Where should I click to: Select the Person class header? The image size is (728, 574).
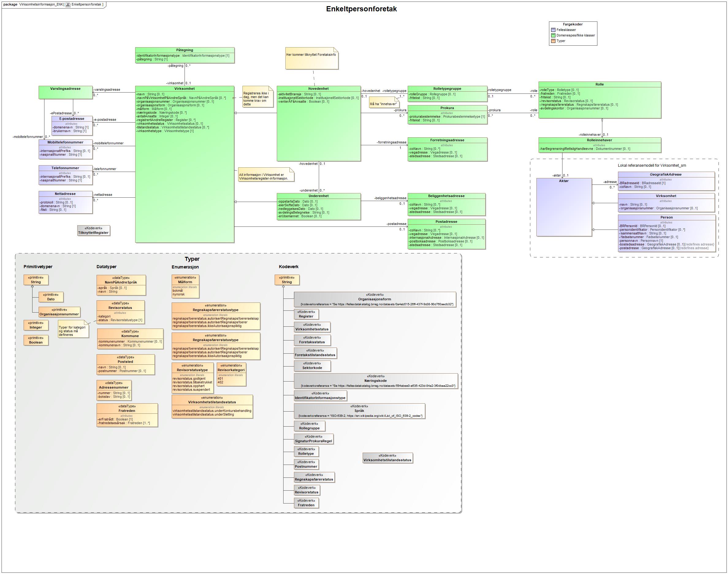coord(666,218)
